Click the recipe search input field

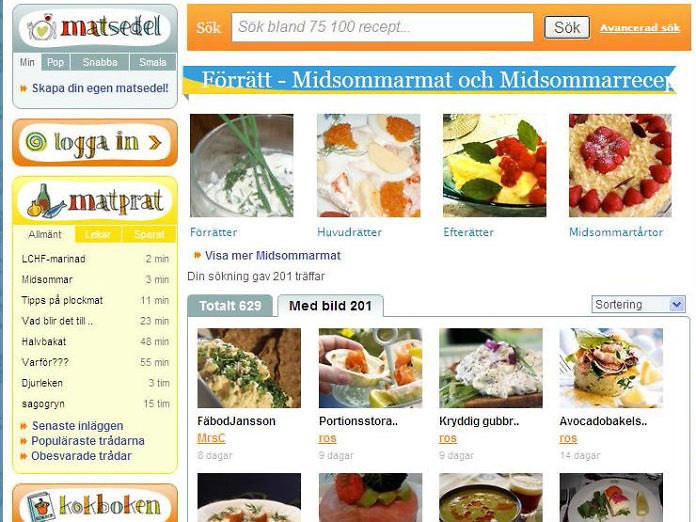(382, 27)
